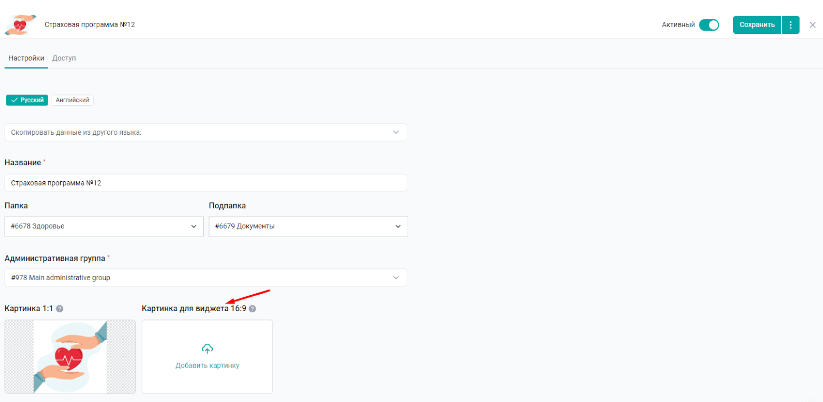Click the Страховая программа №12 header title
The image size is (823, 402).
point(90,24)
